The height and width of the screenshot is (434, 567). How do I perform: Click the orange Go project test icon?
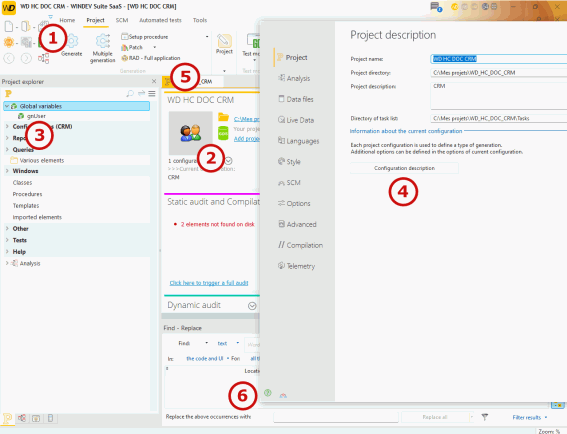click(9, 42)
